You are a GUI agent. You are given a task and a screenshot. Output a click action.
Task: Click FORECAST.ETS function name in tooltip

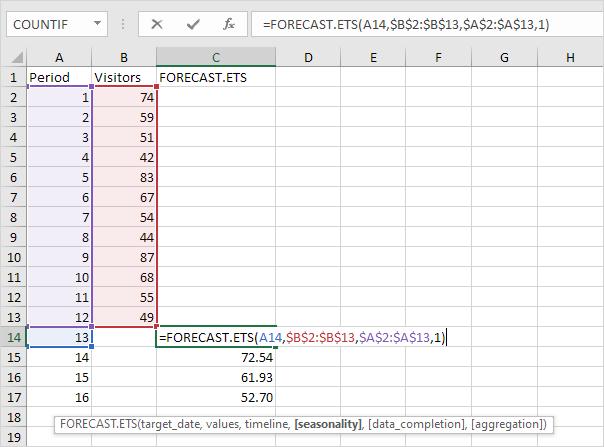pyautogui.click(x=98, y=424)
